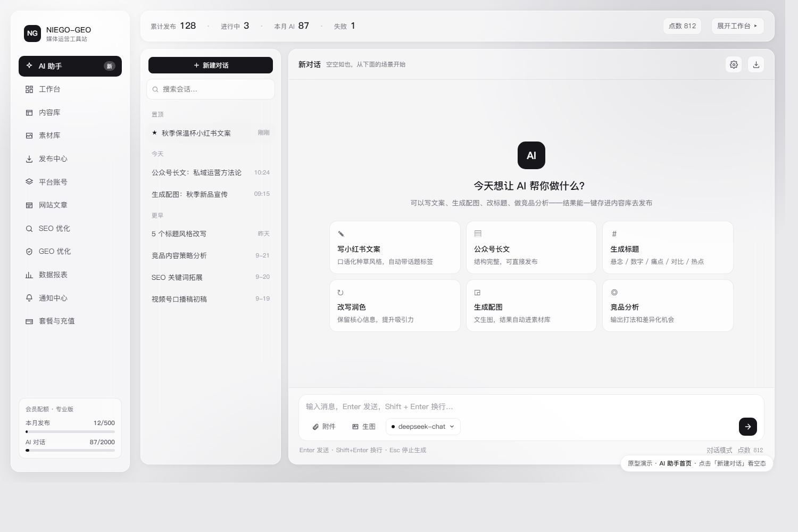Image resolution: width=798 pixels, height=532 pixels.
Task: Click the AI 对话 quota progress bar
Action: click(70, 450)
